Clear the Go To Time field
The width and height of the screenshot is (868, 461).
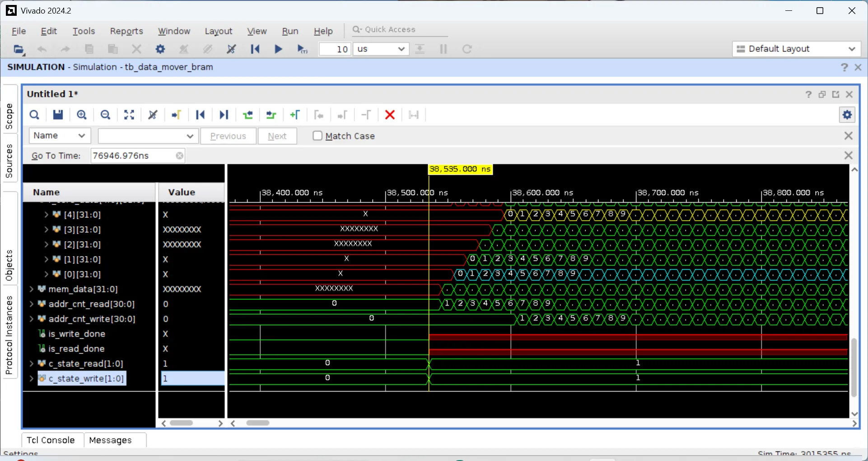(x=180, y=156)
